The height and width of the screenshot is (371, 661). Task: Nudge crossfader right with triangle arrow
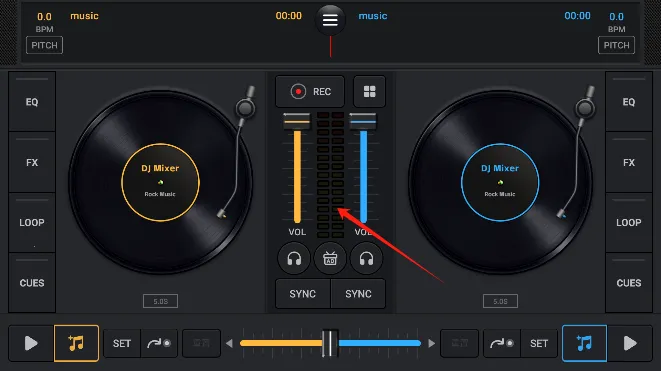point(431,343)
